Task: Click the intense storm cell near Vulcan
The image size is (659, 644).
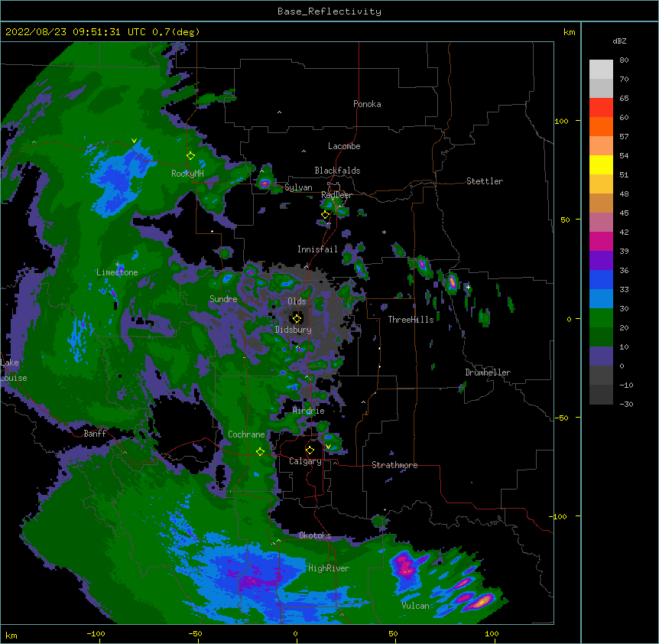Action: (482, 600)
